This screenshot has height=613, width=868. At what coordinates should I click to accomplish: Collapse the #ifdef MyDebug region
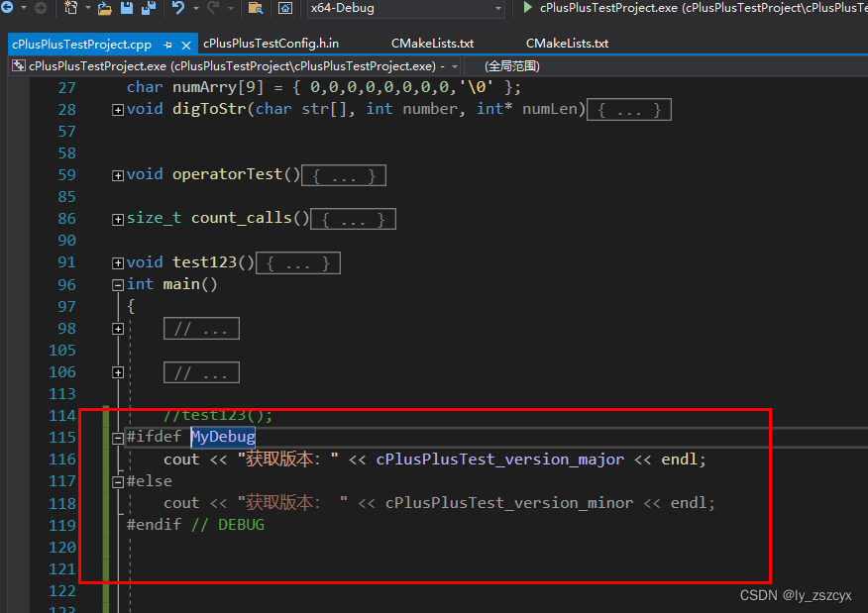click(118, 437)
